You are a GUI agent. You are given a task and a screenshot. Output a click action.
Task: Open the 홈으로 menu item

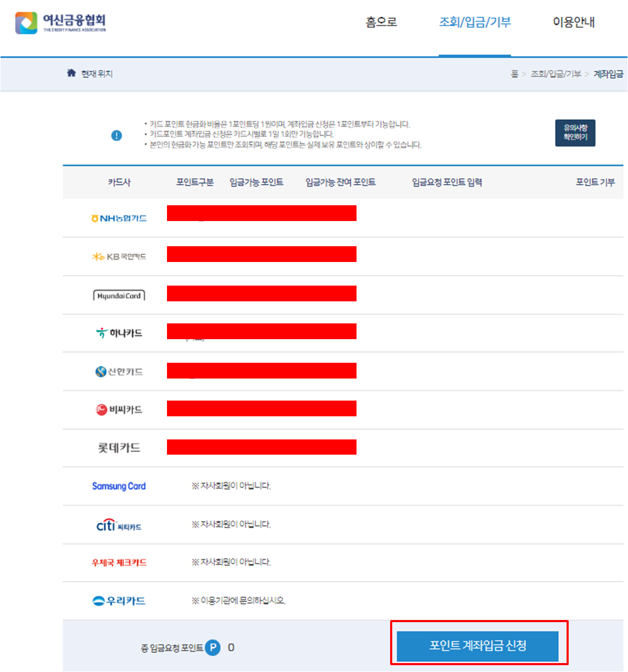coord(381,23)
